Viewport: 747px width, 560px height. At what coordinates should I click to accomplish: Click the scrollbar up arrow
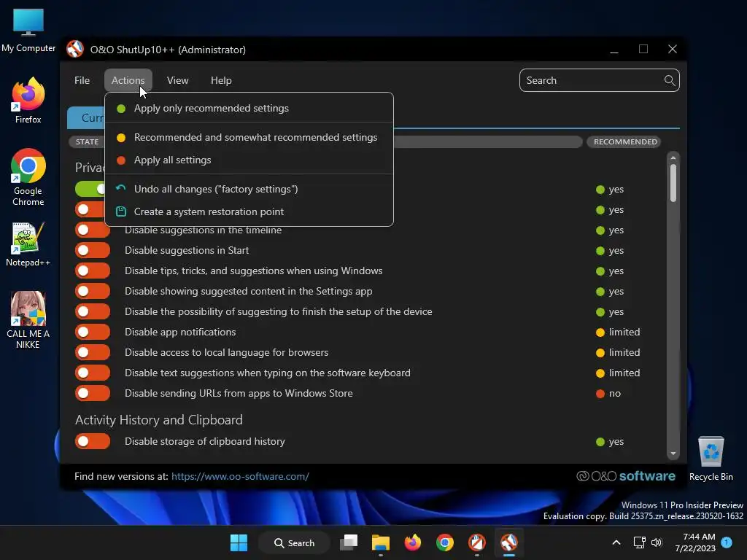coord(673,157)
